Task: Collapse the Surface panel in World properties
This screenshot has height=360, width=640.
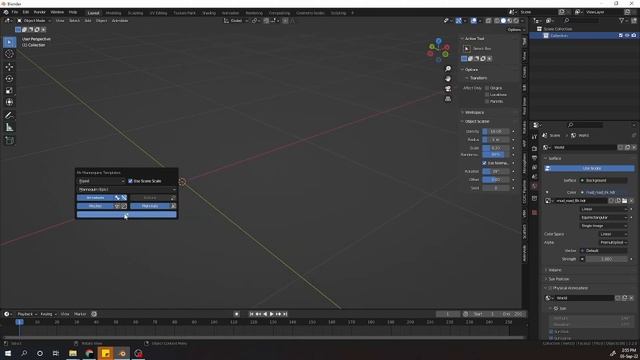Action: point(554,158)
